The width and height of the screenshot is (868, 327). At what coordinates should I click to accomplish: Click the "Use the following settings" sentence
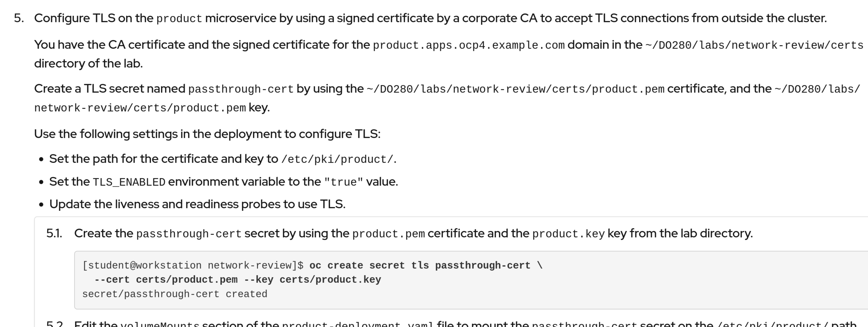(x=207, y=134)
